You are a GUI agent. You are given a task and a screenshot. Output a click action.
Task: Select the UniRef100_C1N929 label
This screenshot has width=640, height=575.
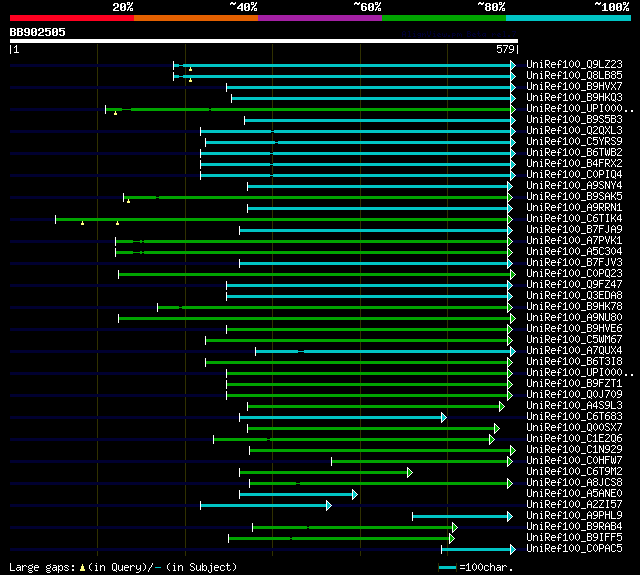pos(574,450)
